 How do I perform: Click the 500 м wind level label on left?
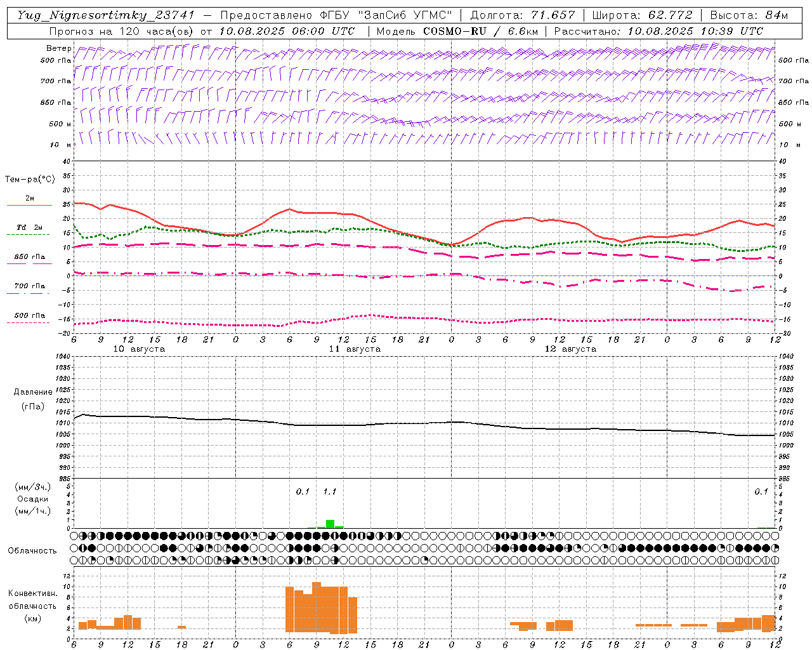(61, 124)
